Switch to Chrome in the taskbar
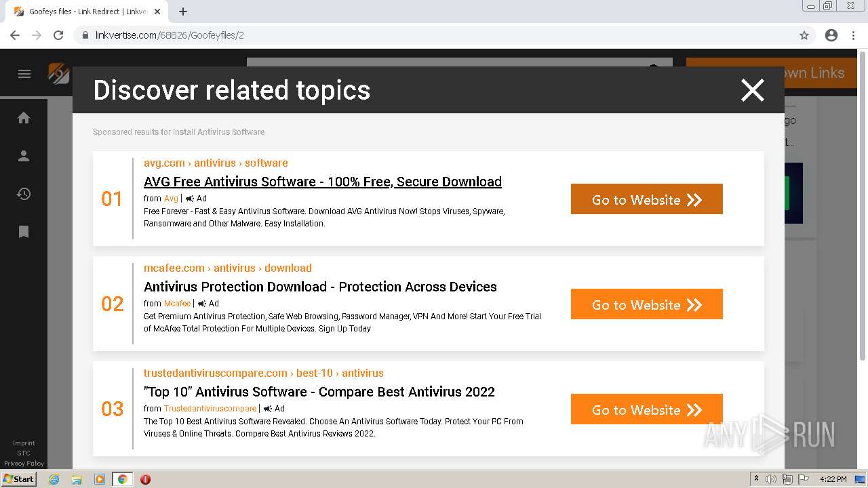Image resolution: width=868 pixels, height=488 pixels. 122,479
